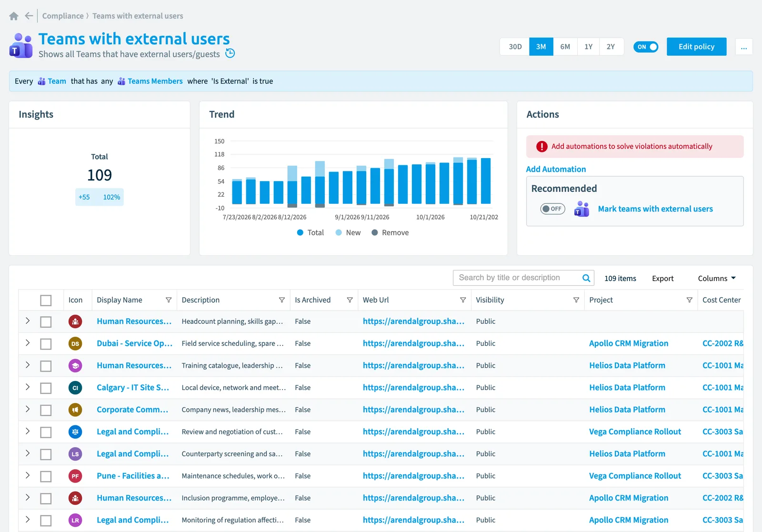The width and height of the screenshot is (762, 532).
Task: Check the Calgary - IT Site row checkbox
Action: [46, 388]
